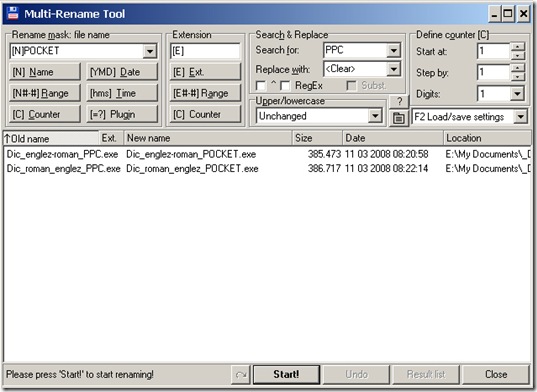The width and height of the screenshot is (537, 392).
Task: Click the save settings disk icon
Action: click(x=399, y=118)
